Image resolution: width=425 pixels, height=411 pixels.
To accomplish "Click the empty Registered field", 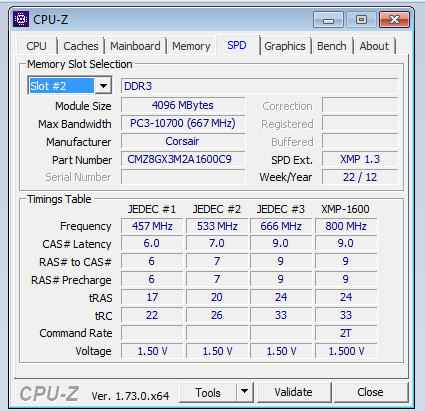I will click(x=360, y=123).
